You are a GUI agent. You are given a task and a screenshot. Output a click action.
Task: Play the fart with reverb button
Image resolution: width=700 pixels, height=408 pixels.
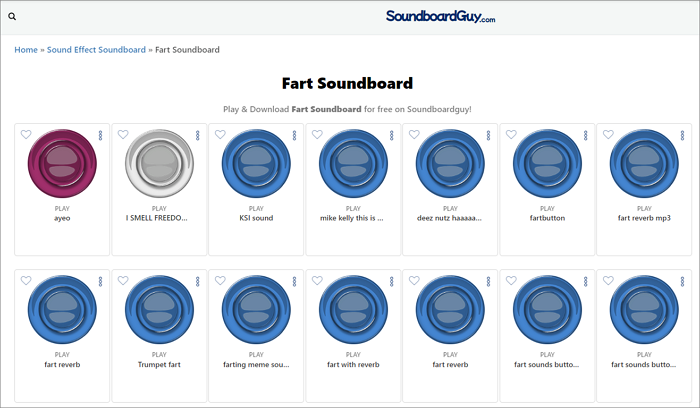point(352,310)
